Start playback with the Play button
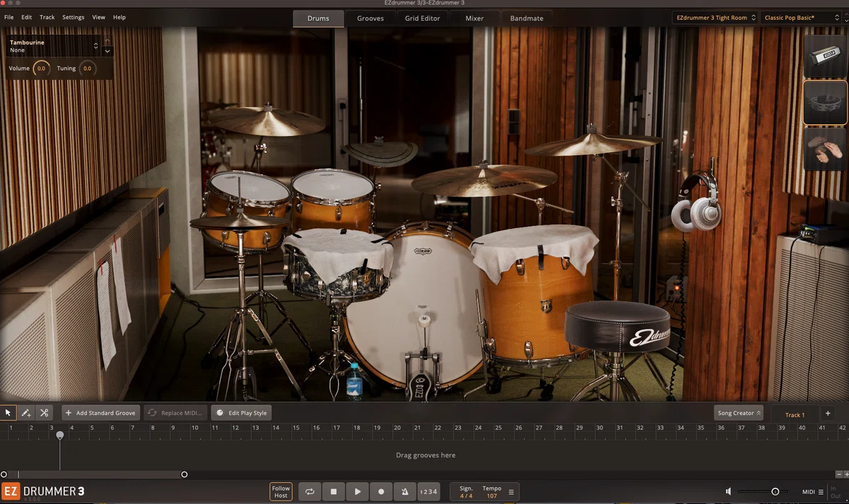 point(357,491)
